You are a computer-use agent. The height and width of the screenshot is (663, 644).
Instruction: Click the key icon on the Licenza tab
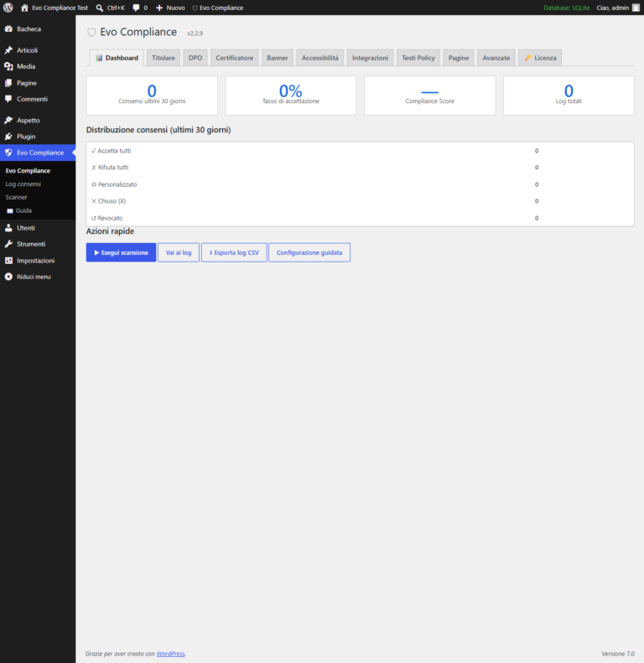pyautogui.click(x=527, y=58)
